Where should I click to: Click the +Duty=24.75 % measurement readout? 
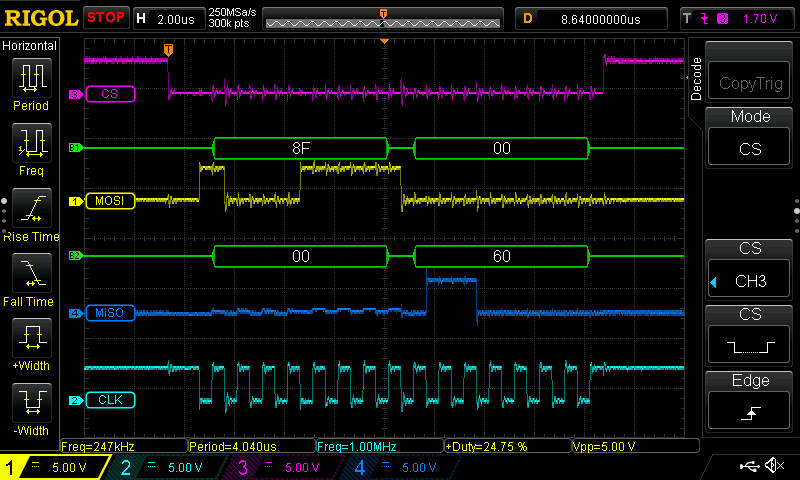pos(508,446)
